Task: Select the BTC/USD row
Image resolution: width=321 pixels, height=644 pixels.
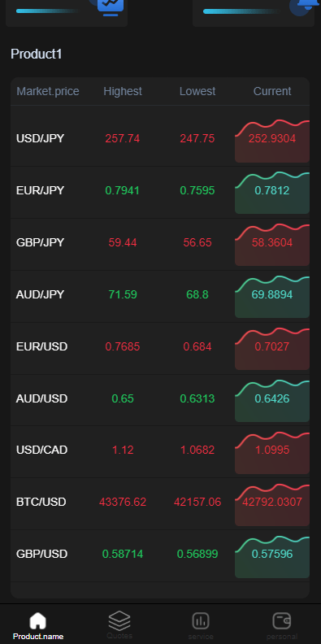Action: coord(160,503)
